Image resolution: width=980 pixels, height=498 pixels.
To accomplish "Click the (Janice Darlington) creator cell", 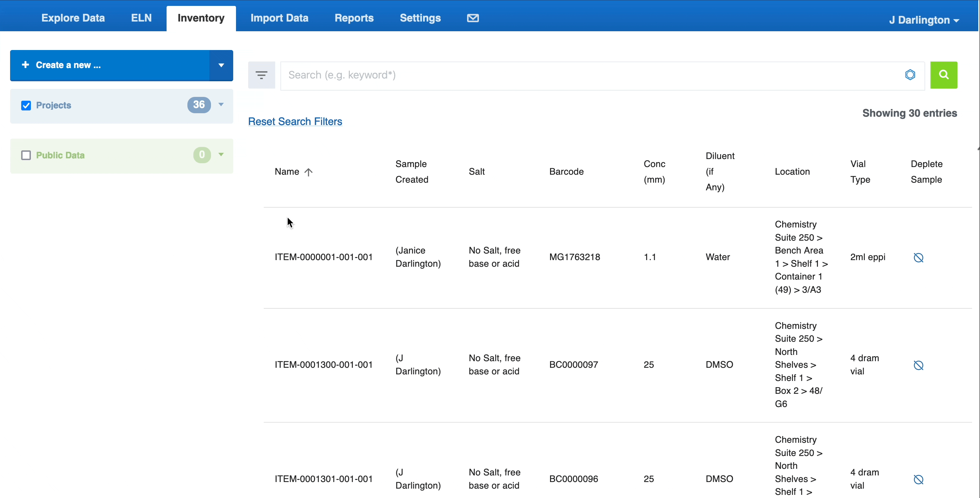I will 418,257.
